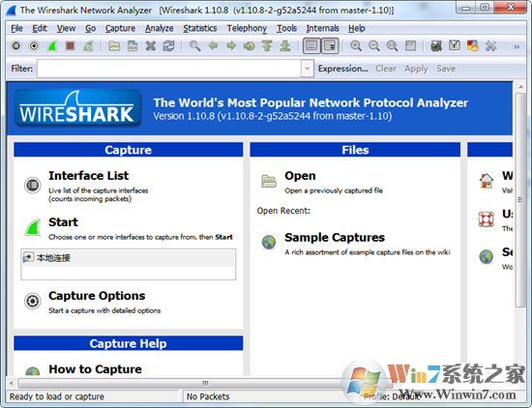Open the Telephony menu
The image size is (532, 408).
pos(247,28)
